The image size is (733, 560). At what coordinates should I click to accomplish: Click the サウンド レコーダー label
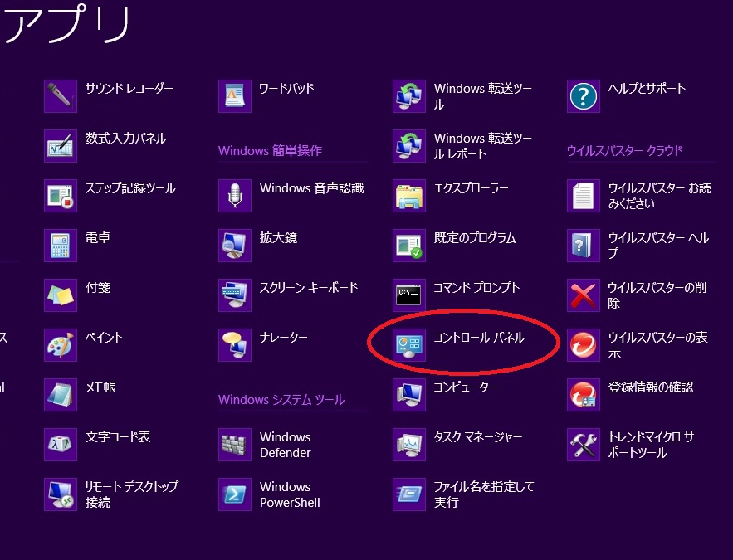click(x=129, y=88)
